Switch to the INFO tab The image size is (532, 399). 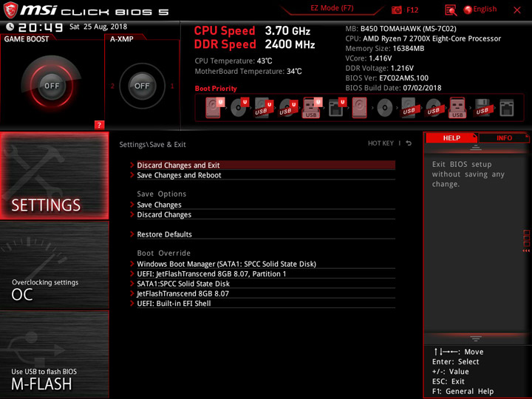tap(504, 137)
